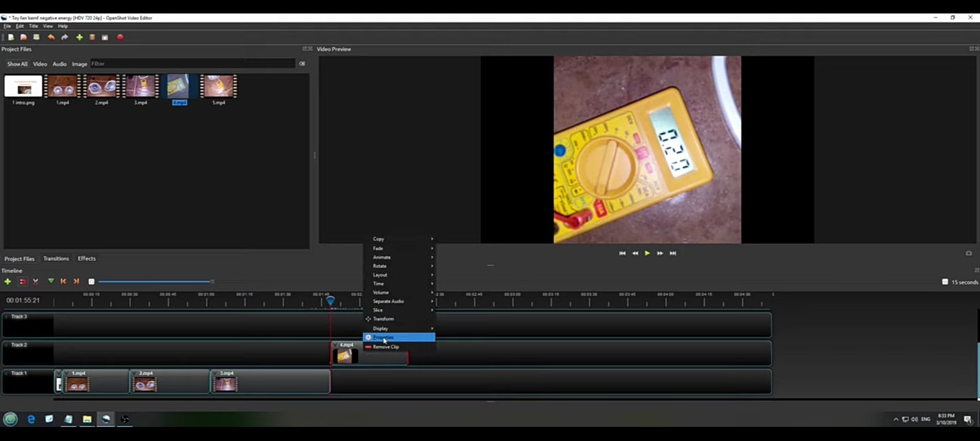Click the gray Redo arrow icon
Viewport: 980px width, 441px height.
click(x=64, y=37)
